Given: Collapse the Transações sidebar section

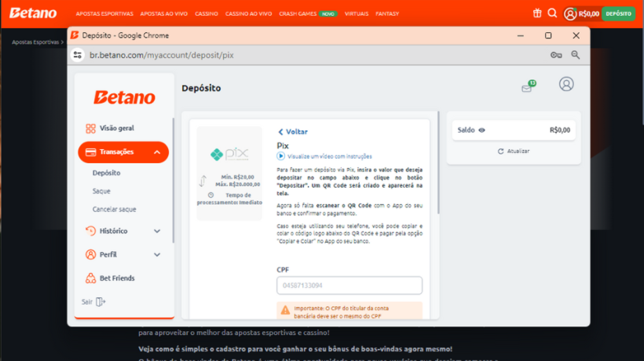Looking at the screenshot, I should [x=157, y=152].
